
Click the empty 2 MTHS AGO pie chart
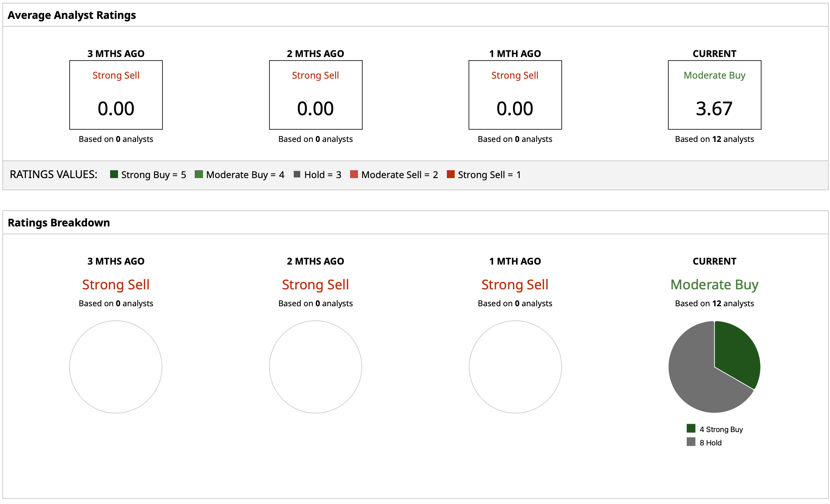[315, 367]
